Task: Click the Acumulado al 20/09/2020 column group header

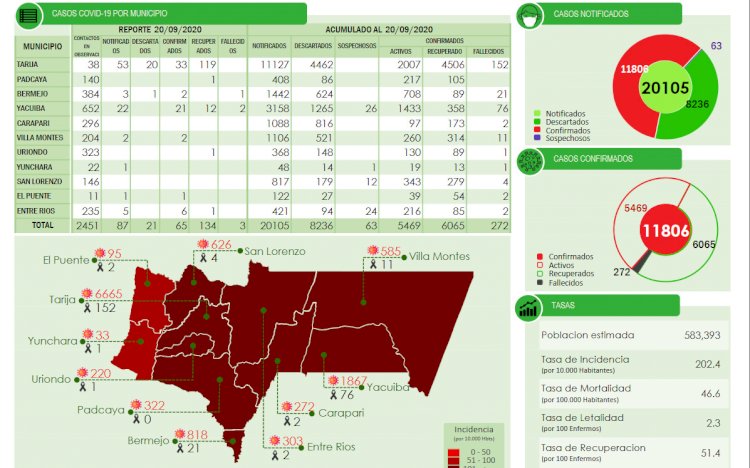Action: (379, 29)
